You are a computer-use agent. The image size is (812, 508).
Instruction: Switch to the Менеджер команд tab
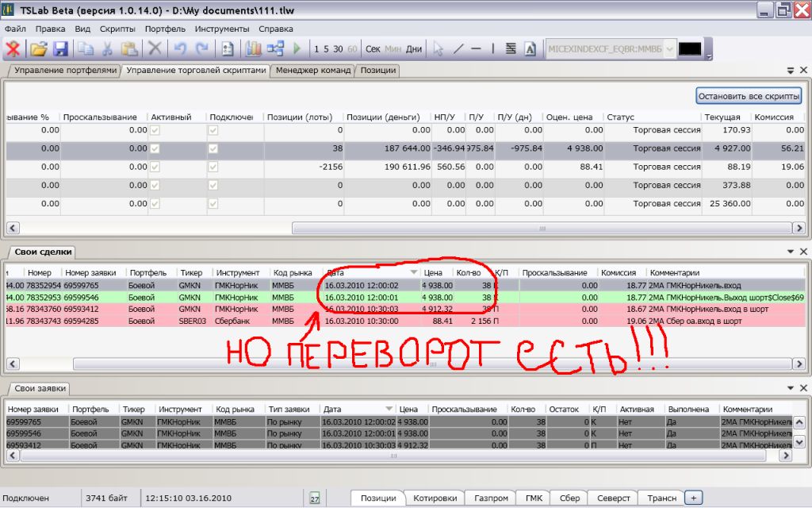(x=313, y=71)
